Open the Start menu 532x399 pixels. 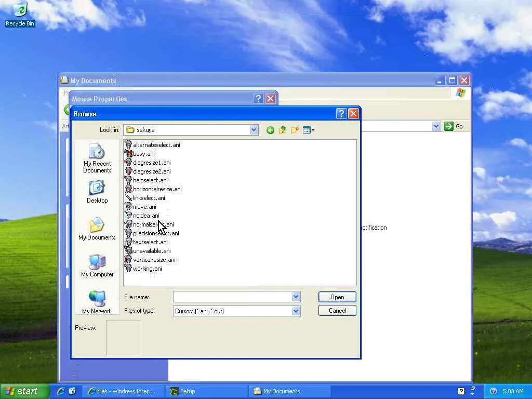pos(24,391)
